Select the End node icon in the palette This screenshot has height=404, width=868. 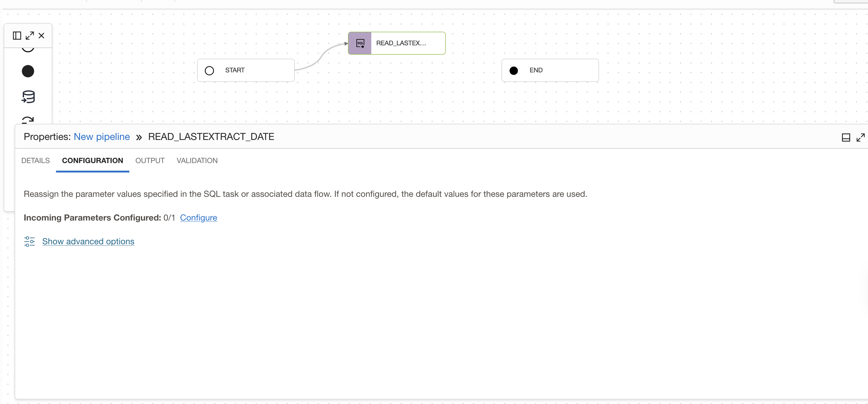tap(28, 71)
